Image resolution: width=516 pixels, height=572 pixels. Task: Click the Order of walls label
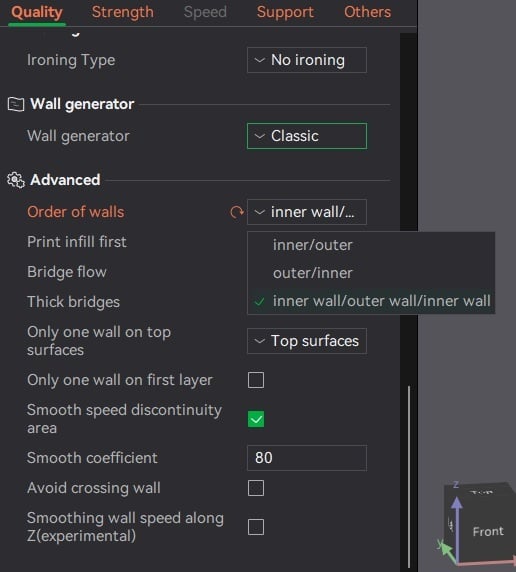(x=76, y=212)
